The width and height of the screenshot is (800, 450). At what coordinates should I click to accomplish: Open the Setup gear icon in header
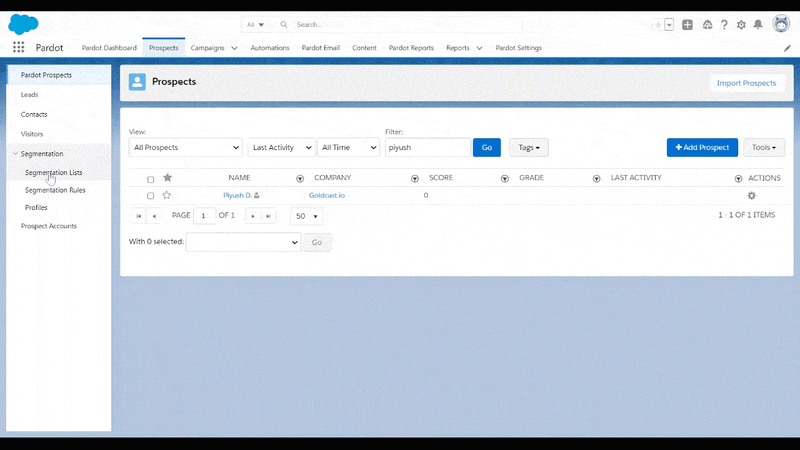(741, 24)
